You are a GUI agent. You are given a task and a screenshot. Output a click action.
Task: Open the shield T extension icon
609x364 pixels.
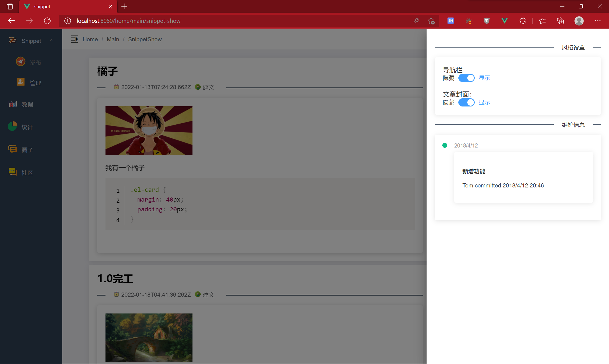point(487,21)
